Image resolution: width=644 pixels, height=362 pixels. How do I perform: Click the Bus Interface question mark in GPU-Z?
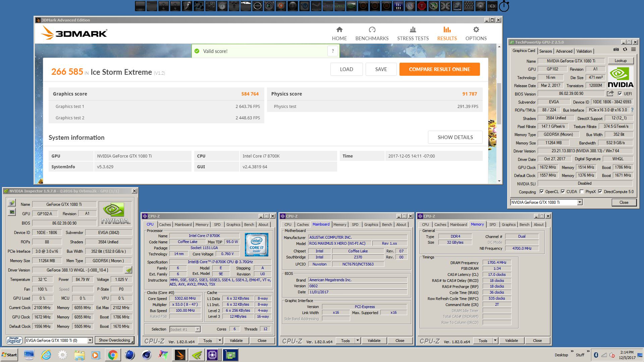(632, 110)
